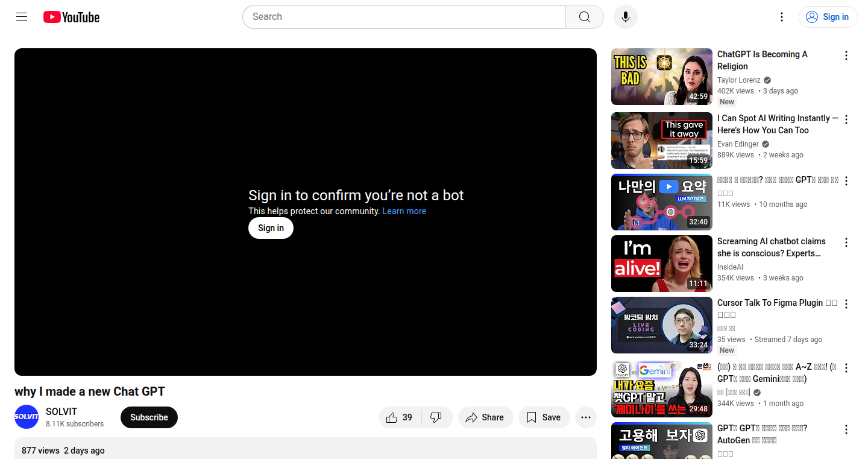Click Sign in button in header
The height and width of the screenshot is (459, 868).
pos(828,17)
